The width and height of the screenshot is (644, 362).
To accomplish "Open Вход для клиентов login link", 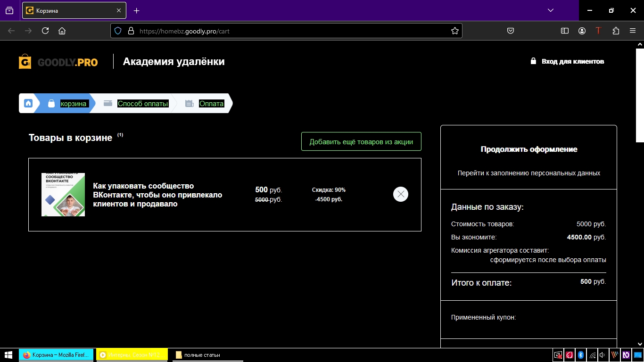I will coord(567,61).
